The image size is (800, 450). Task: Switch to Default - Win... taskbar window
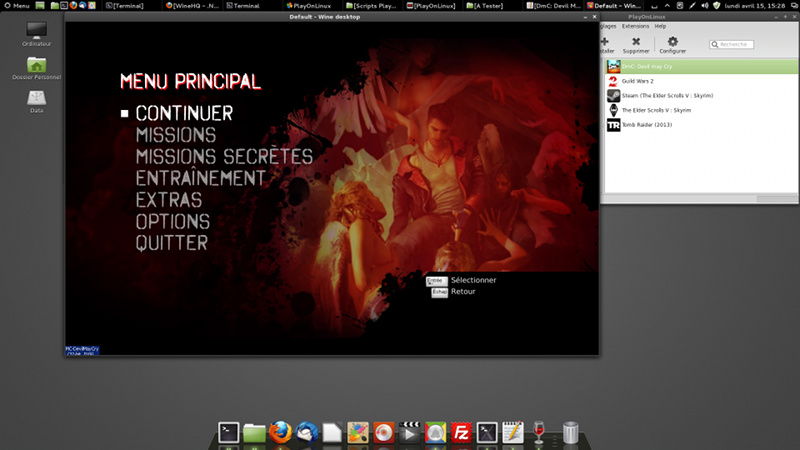(613, 6)
